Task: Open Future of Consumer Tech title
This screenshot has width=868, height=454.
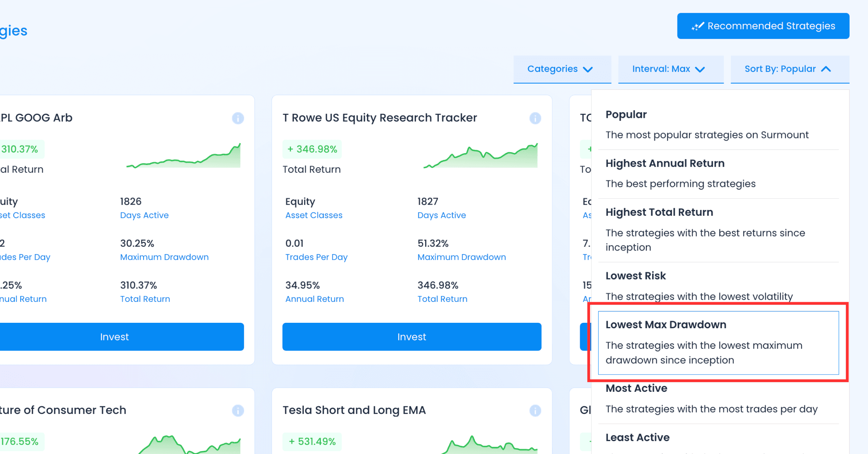Action: [x=63, y=410]
